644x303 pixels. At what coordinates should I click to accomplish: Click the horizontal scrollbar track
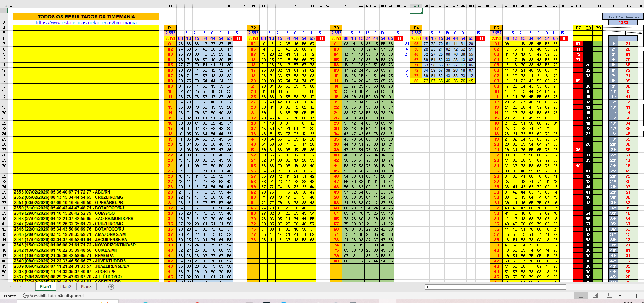[x=600, y=287]
